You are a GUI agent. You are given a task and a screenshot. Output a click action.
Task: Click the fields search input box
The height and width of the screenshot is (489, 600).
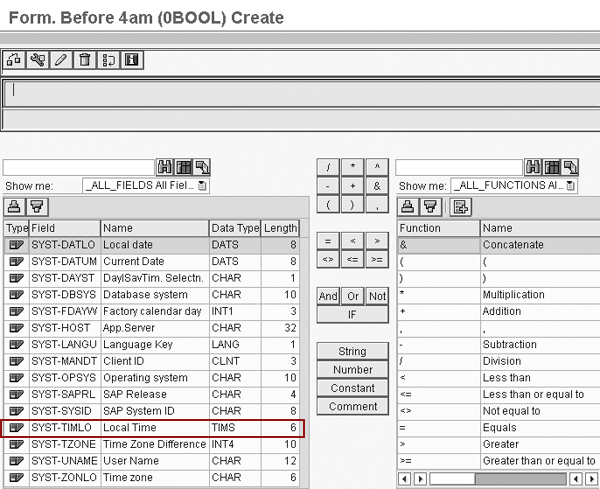[x=79, y=167]
